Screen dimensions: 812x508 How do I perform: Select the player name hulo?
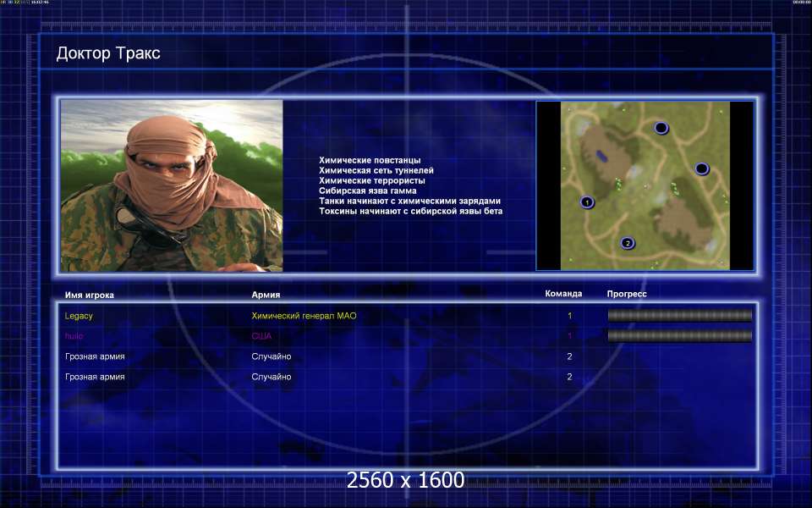74,336
